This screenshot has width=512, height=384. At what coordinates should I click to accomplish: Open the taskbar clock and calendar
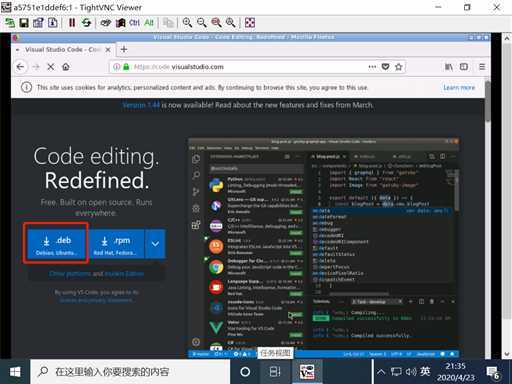[455, 371]
